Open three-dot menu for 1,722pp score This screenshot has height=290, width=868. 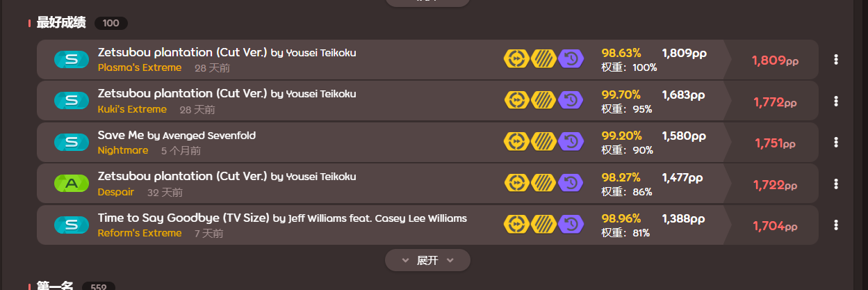(836, 184)
